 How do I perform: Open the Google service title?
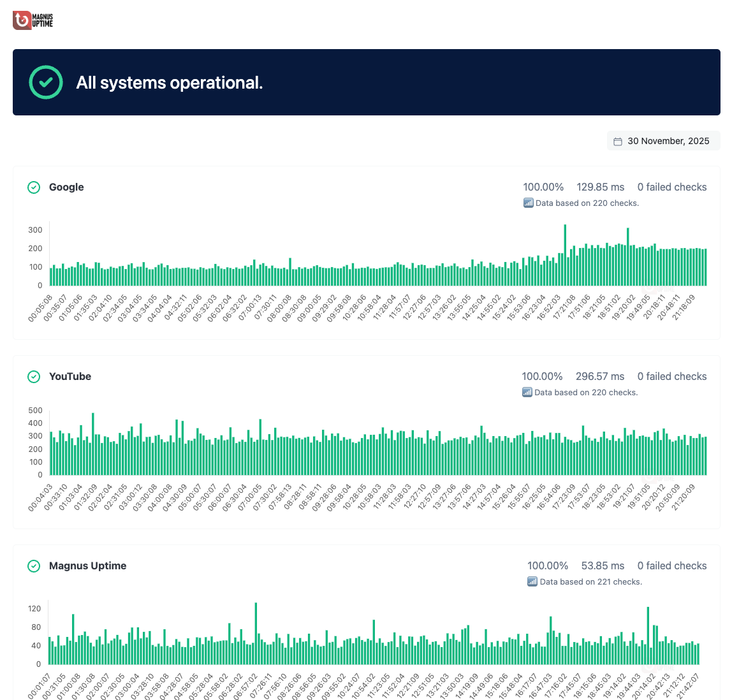pyautogui.click(x=66, y=187)
